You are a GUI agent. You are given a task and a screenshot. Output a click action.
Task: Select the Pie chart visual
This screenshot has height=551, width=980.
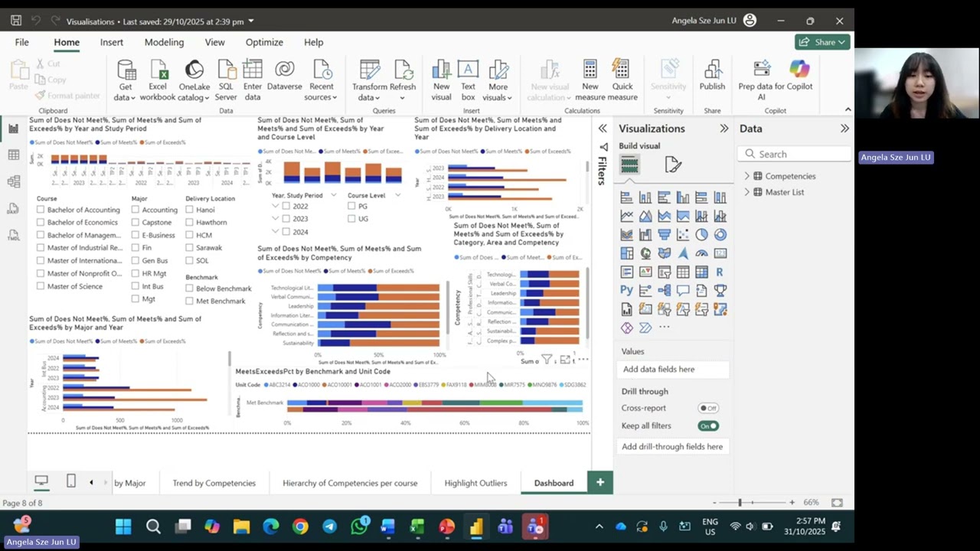[701, 235]
